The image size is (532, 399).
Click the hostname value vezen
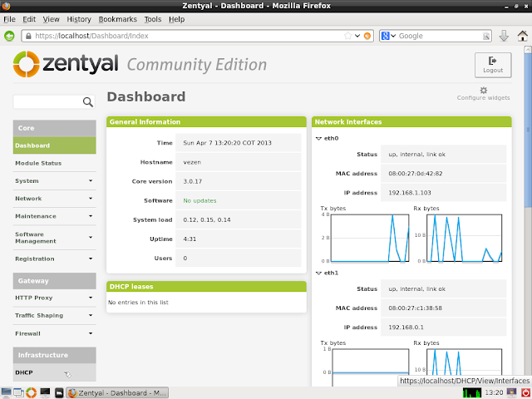[x=192, y=162]
